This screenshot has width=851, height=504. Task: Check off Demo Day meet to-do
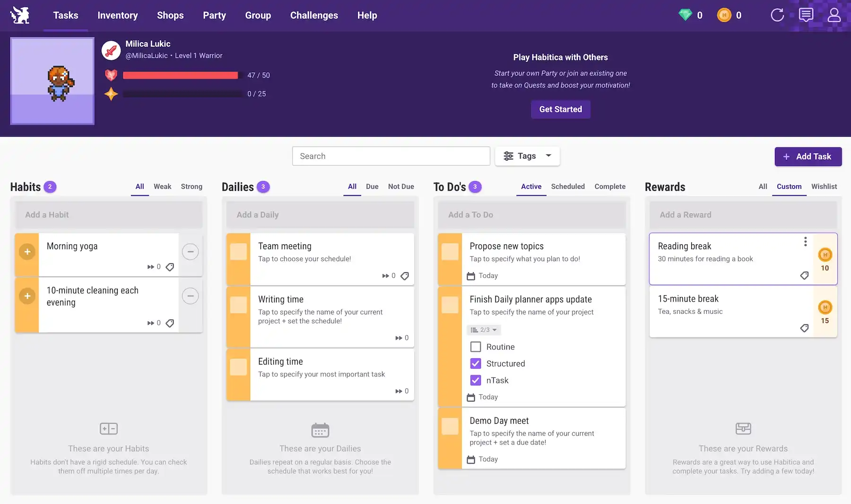[x=450, y=426]
